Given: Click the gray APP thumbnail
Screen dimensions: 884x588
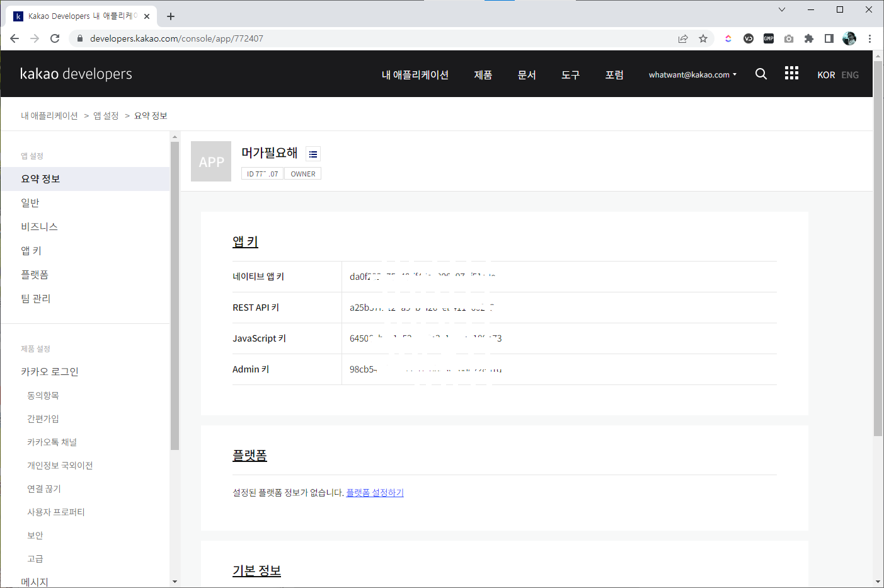Looking at the screenshot, I should point(211,161).
